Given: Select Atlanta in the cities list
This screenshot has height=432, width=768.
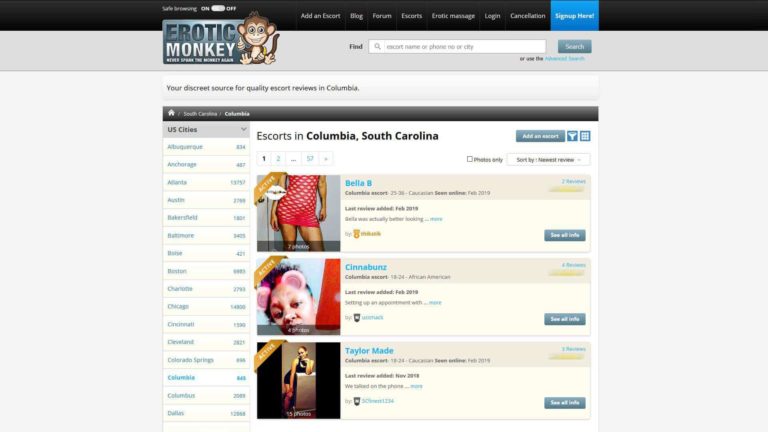Looking at the screenshot, I should coord(206,182).
